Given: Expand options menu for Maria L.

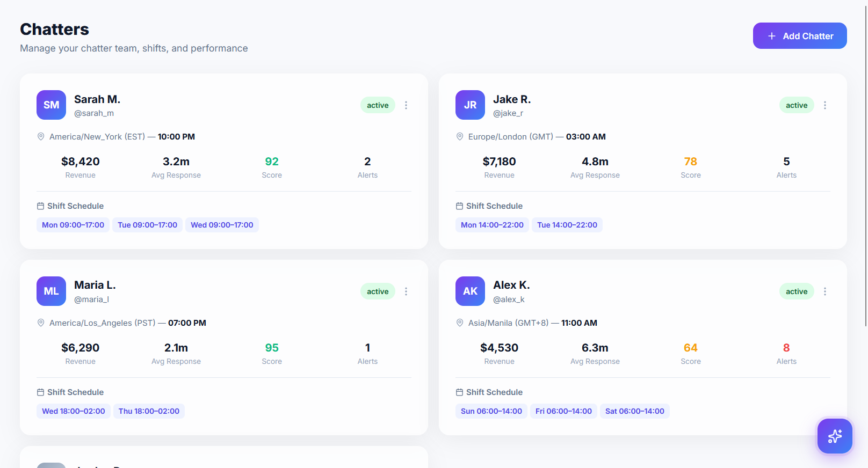Looking at the screenshot, I should [x=406, y=291].
